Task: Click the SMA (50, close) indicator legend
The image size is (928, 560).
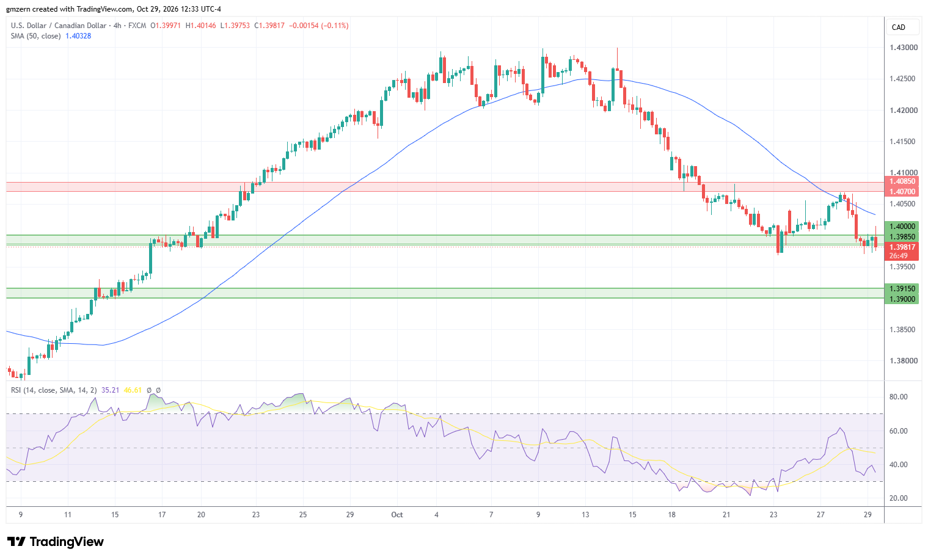Action: click(35, 36)
